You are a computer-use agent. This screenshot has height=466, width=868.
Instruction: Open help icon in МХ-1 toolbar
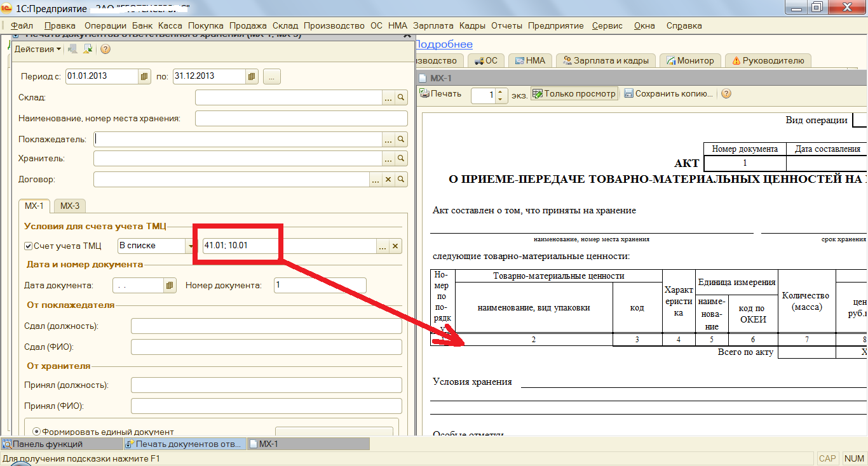pos(726,94)
